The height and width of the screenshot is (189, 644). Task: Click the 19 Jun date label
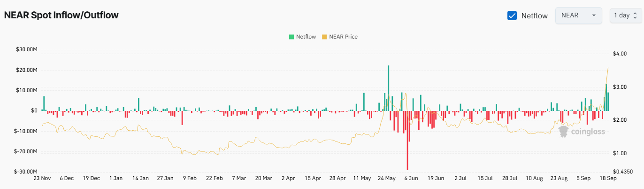pos(436,179)
